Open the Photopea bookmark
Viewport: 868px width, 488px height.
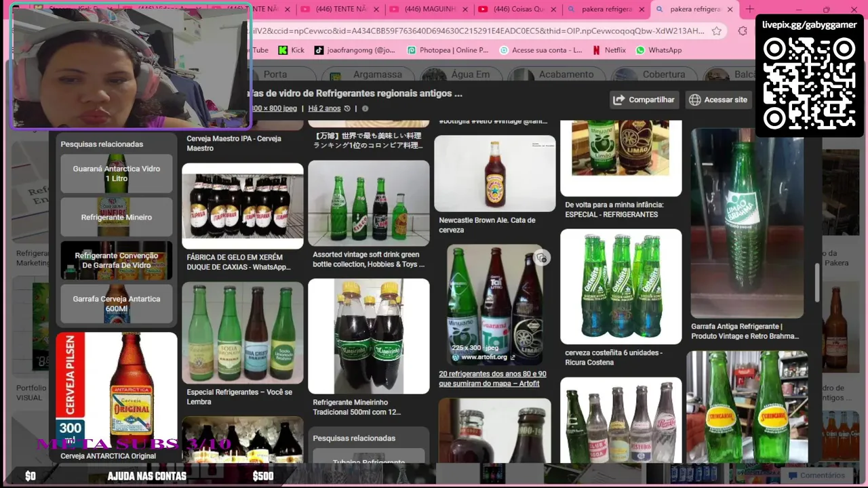(447, 50)
